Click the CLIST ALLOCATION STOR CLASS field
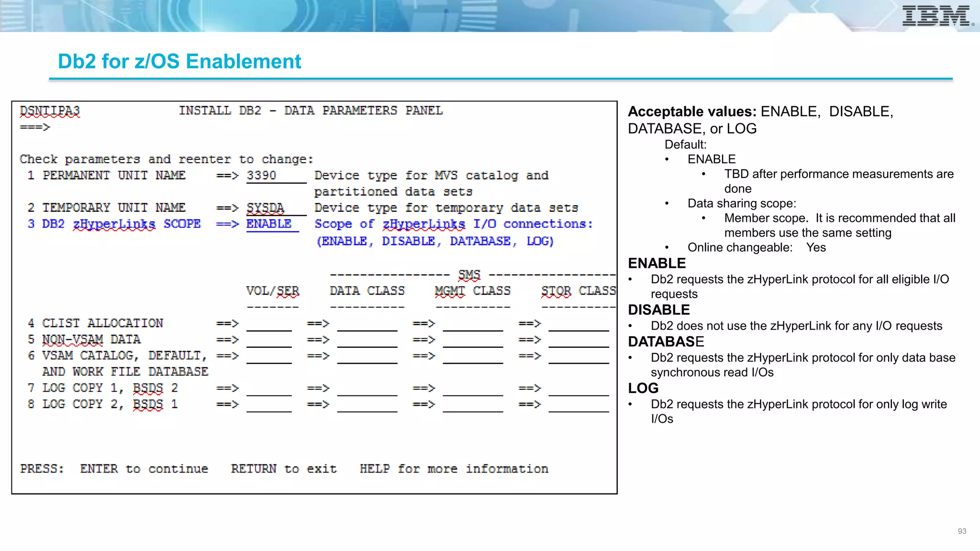Image resolution: width=980 pixels, height=551 pixels. click(579, 324)
